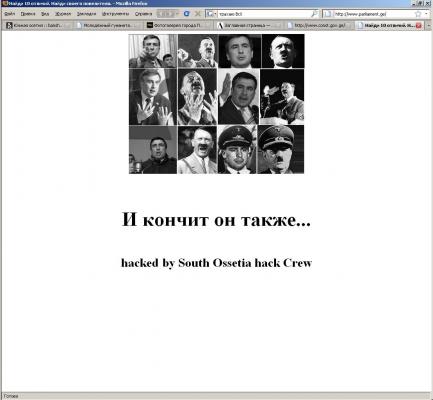Switch to the second browser tab

tap(108, 25)
